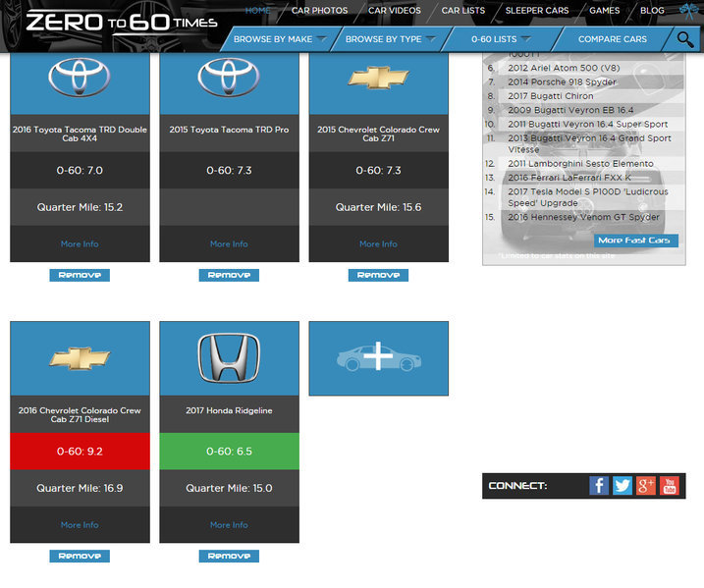704x588 pixels.
Task: Click Quarter Mile: 15.0 text
Action: (x=229, y=488)
